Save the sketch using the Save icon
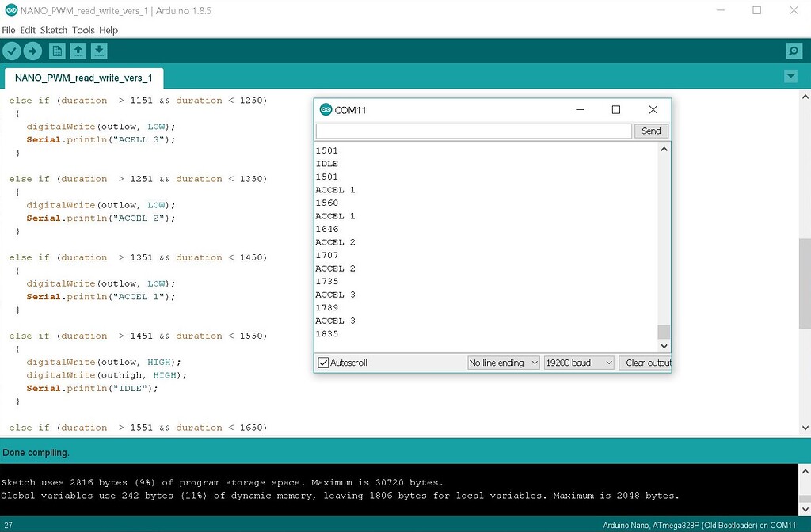Screen dimensions: 811x532 97,50
